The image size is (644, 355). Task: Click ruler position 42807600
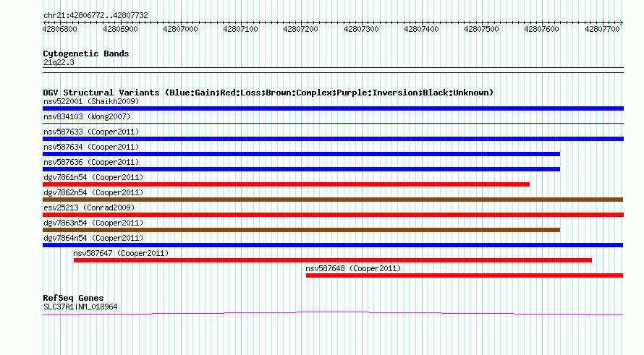pos(542,29)
